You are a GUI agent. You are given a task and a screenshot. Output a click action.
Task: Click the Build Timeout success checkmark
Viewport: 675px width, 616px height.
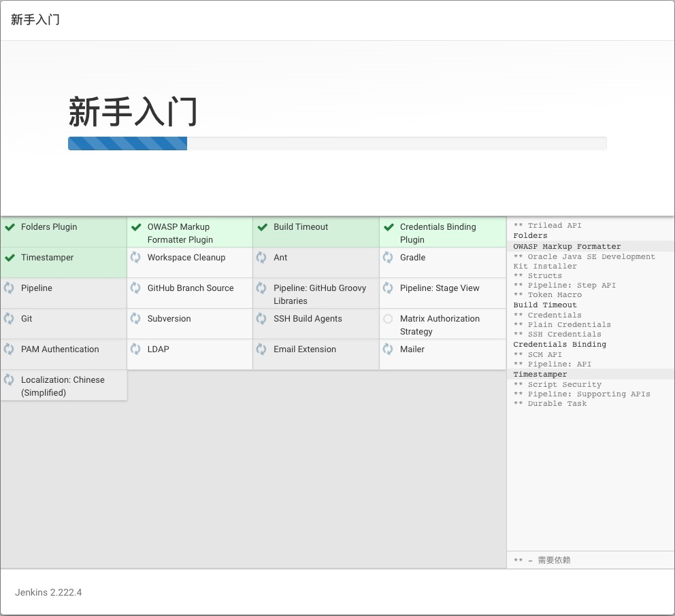click(x=263, y=227)
